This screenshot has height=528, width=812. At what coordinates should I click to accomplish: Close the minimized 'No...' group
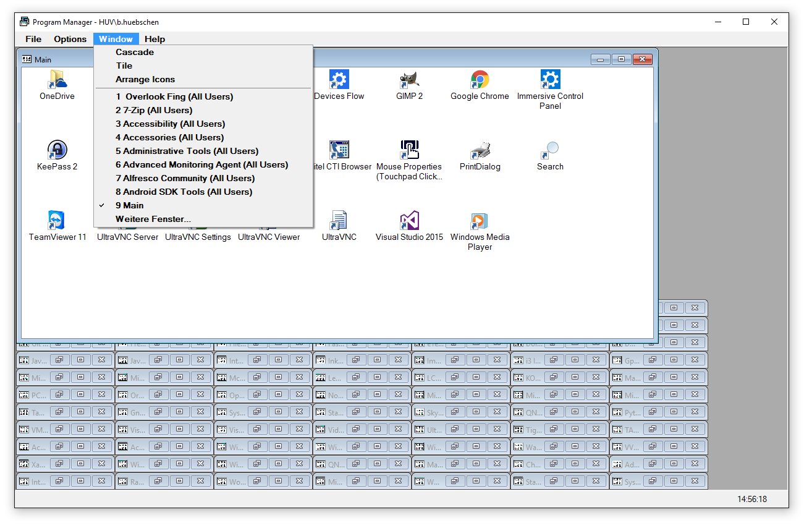pos(398,394)
